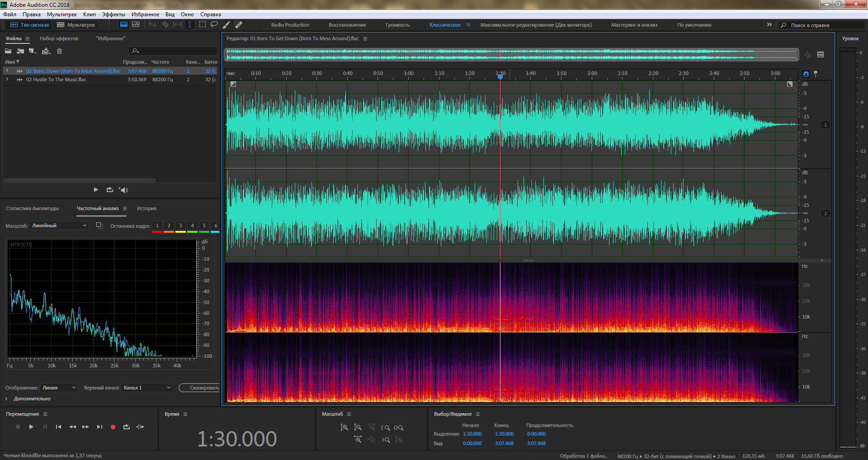Switch to Мультитрек view
The width and height of the screenshot is (868, 460).
pyautogui.click(x=76, y=25)
